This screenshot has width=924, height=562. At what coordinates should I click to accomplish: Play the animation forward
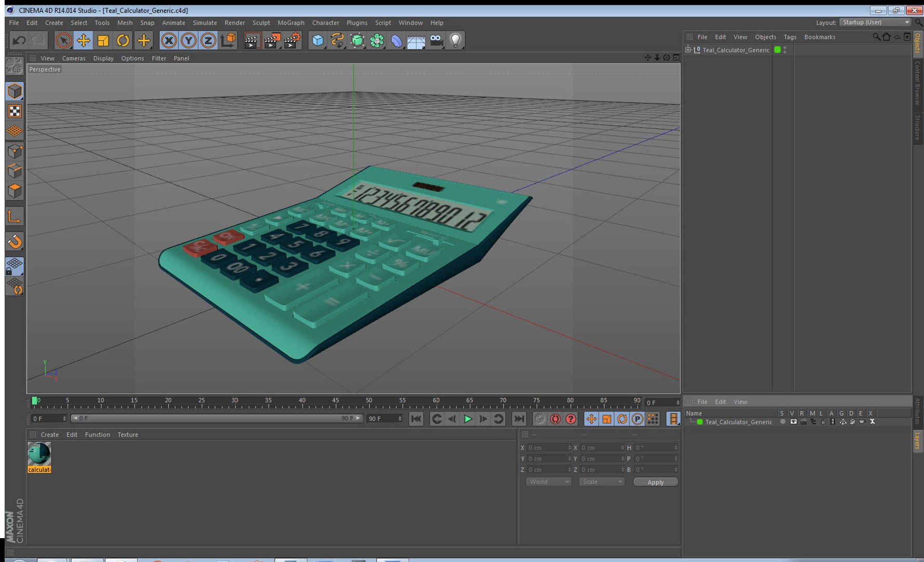[x=467, y=419]
